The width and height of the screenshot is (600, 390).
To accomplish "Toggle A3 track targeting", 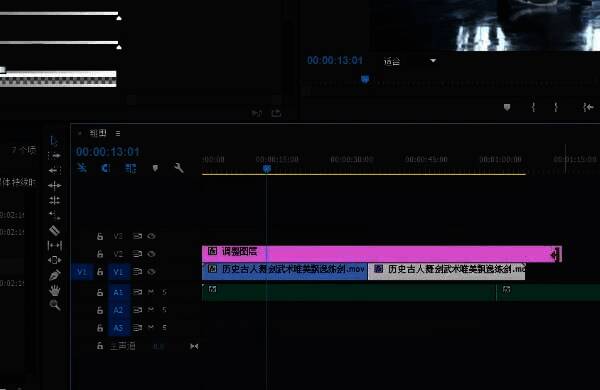I will tap(119, 328).
